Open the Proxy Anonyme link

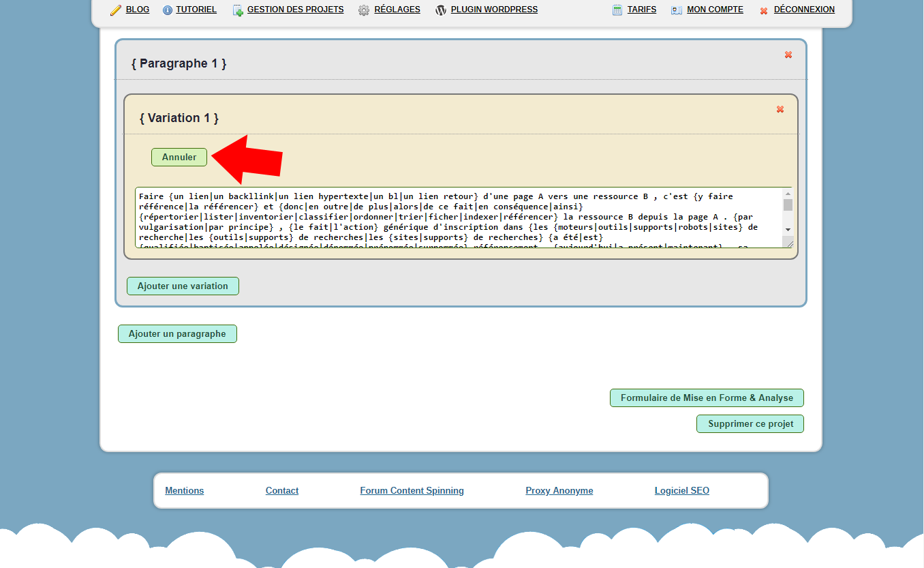559,490
